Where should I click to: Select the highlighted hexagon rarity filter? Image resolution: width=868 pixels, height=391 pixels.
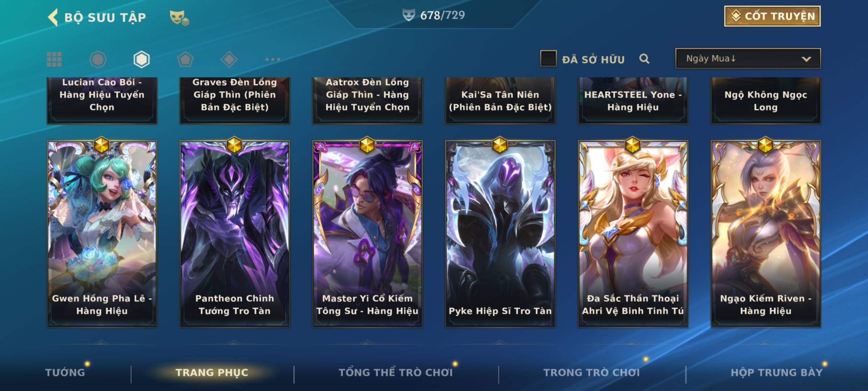coord(141,59)
